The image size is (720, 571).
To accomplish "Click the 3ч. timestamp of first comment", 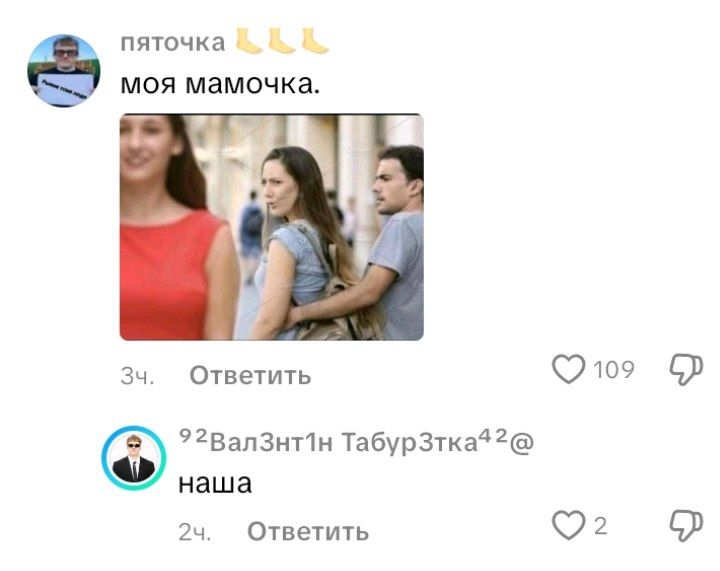I will (137, 376).
